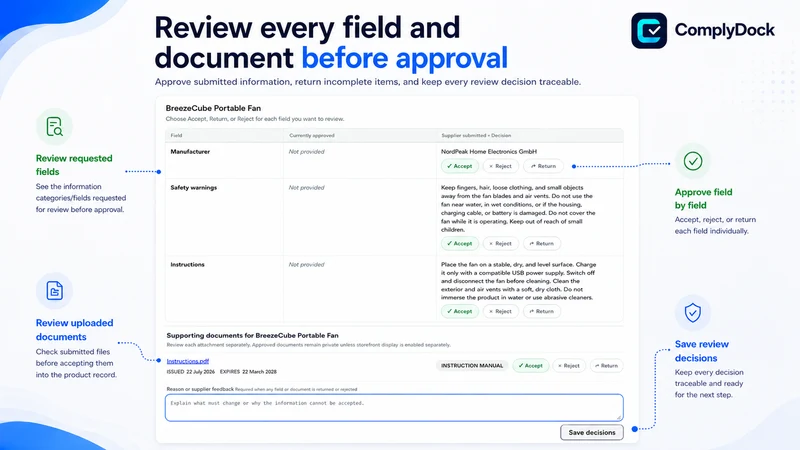The height and width of the screenshot is (450, 800).
Task: Click the EXPIRES 22 March 2028 date
Action: (x=248, y=372)
